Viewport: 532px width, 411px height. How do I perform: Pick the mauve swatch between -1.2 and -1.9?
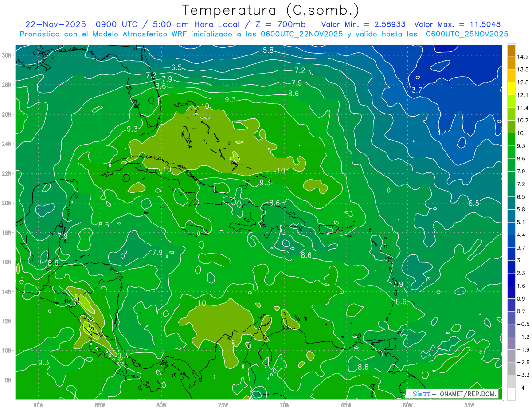[511, 343]
